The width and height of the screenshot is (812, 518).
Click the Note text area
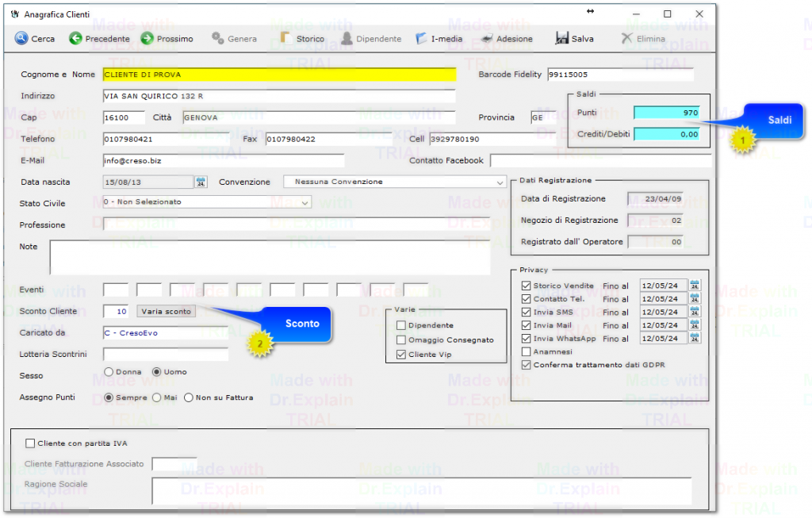tap(270, 257)
